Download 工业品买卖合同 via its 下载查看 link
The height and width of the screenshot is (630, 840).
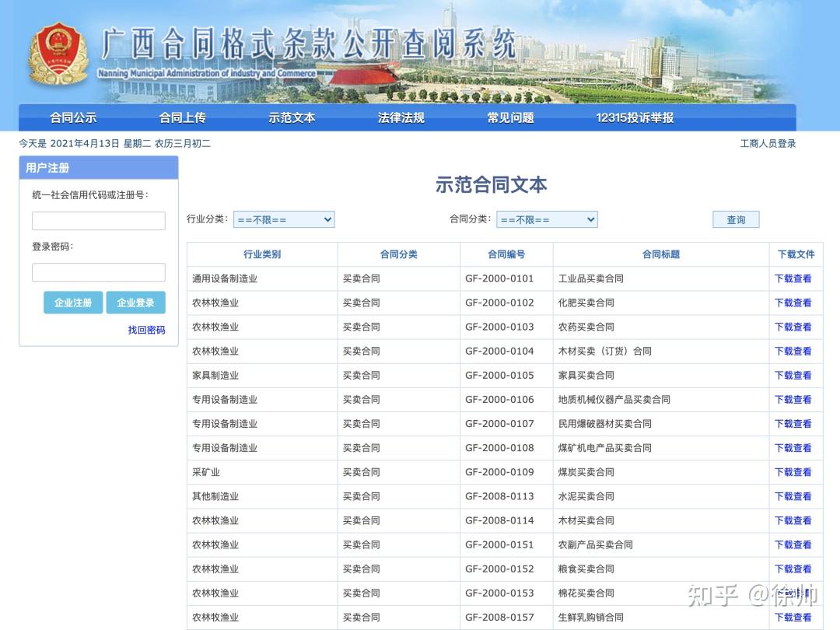click(x=793, y=278)
